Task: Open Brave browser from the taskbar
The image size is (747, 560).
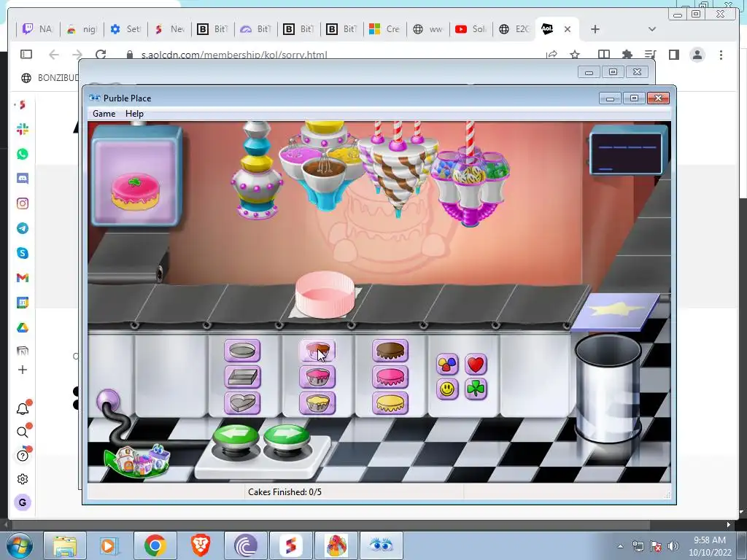Action: tap(201, 545)
